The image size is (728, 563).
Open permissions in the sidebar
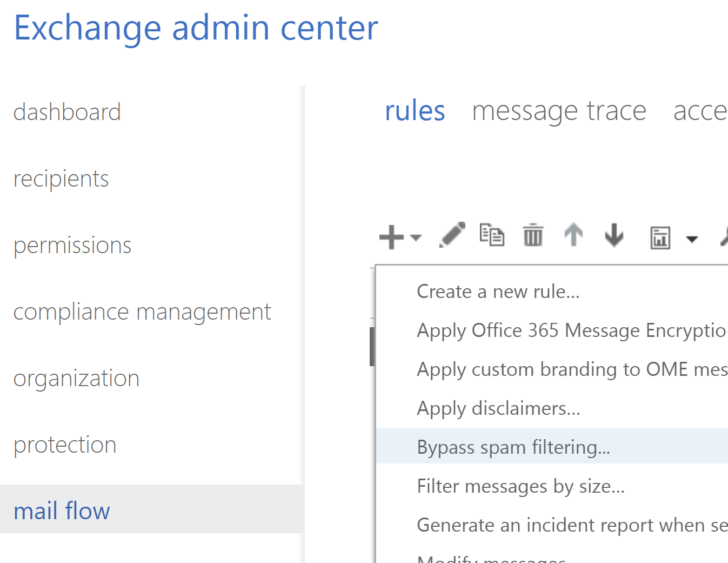(x=72, y=246)
